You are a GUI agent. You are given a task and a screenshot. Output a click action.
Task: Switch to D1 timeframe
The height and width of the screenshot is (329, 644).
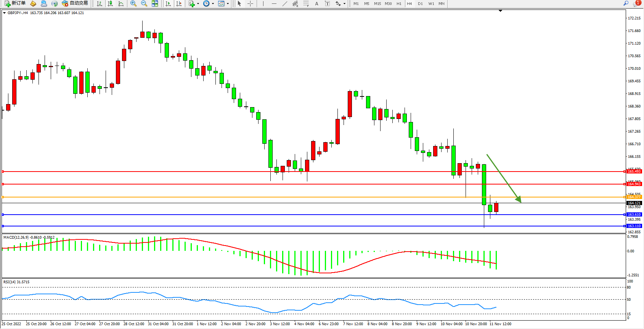420,3
